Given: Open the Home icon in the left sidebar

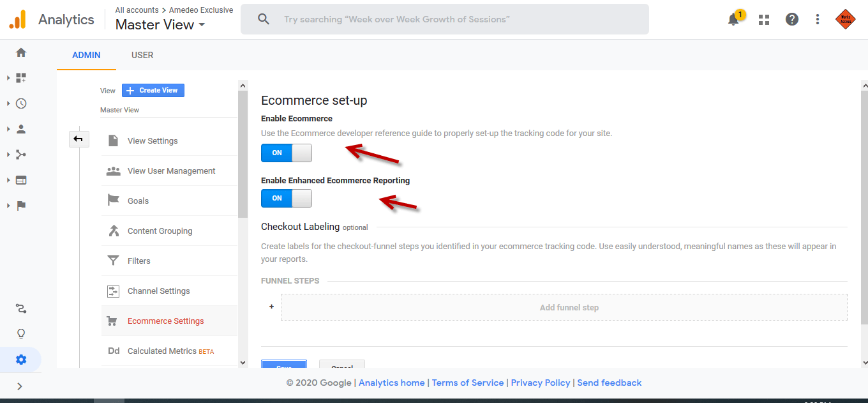Looking at the screenshot, I should pyautogui.click(x=20, y=52).
